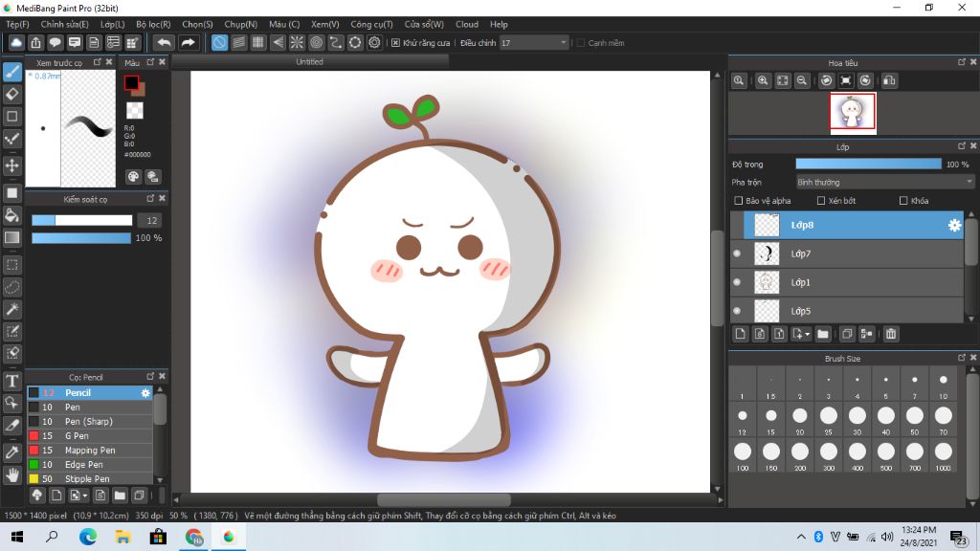Choose the Pen (Sharp) brush
Image resolution: width=980 pixels, height=551 pixels.
tap(89, 422)
